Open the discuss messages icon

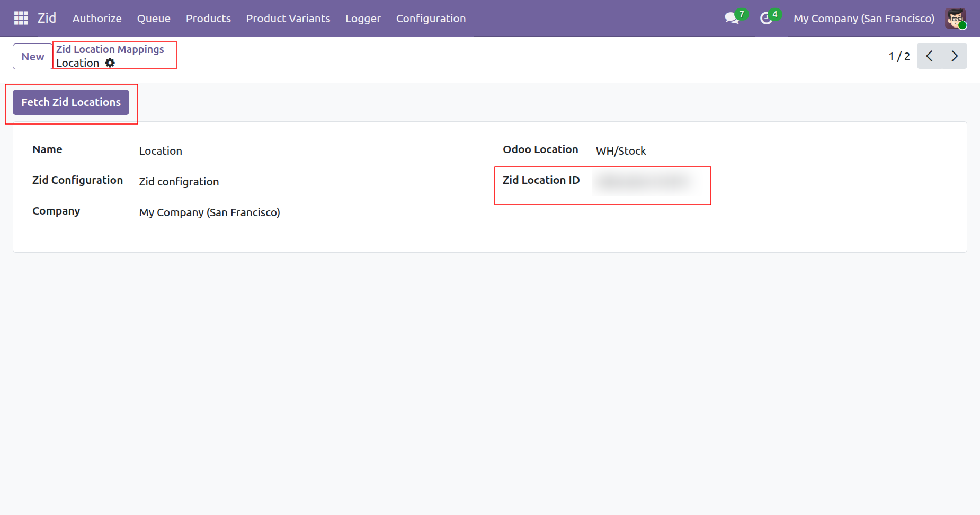732,18
